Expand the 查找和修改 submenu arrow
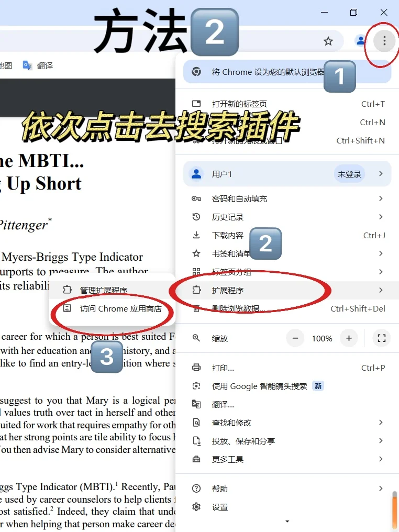Screen dimensions: 399x532 click(x=381, y=423)
